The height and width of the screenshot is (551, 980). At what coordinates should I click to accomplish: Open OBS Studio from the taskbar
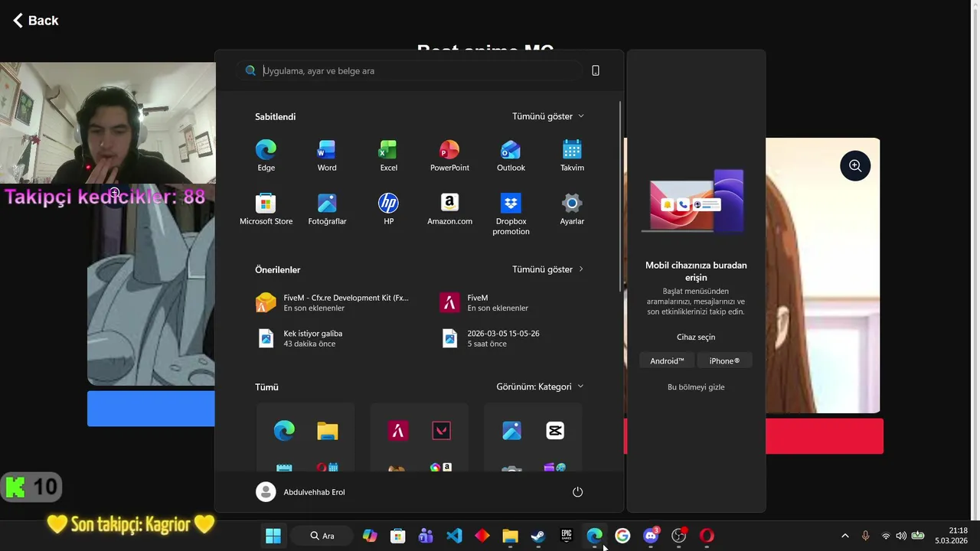point(679,536)
